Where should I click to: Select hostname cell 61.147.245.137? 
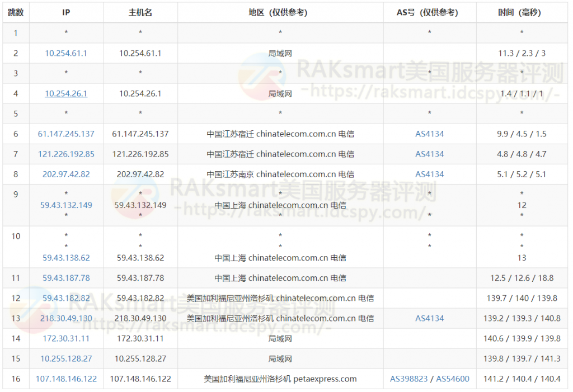(140, 134)
